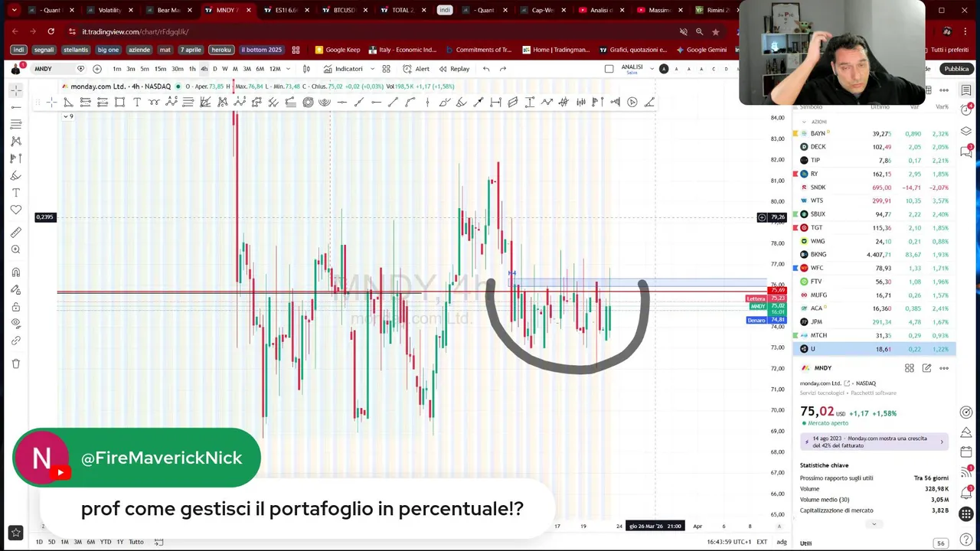Select the JPM row in watchlist
The width and height of the screenshot is (980, 551).
[874, 322]
